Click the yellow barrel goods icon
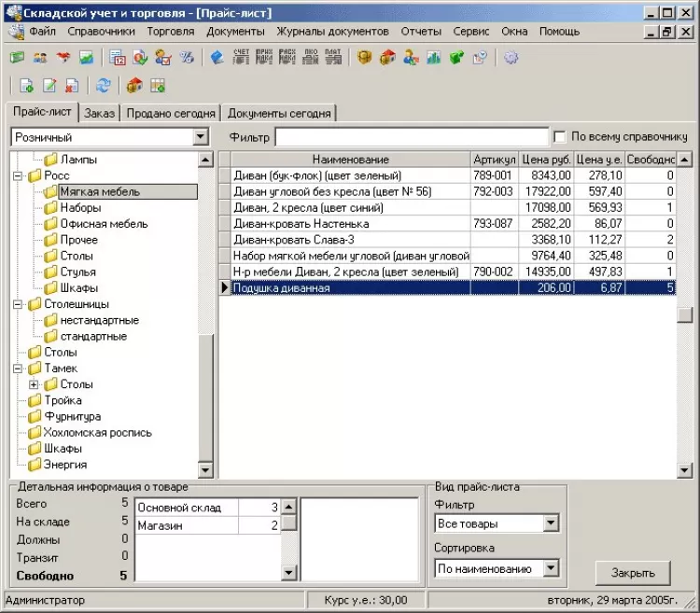The width and height of the screenshot is (700, 613). point(364,58)
